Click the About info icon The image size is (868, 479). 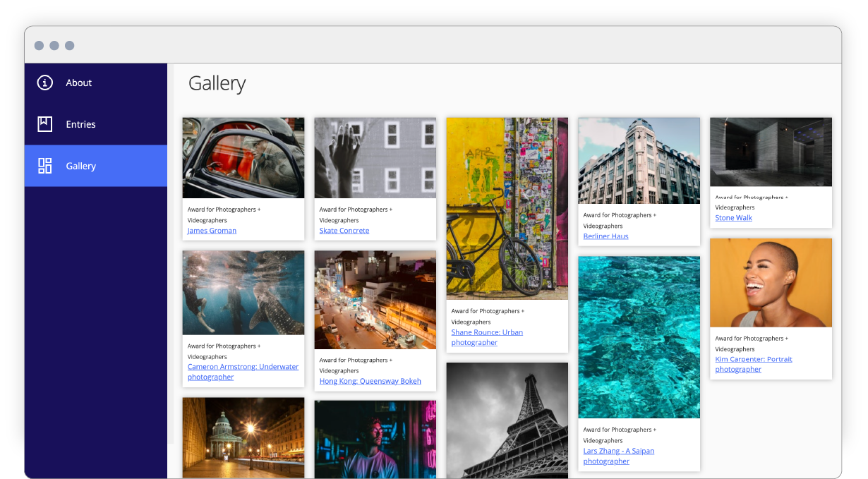pos(44,83)
